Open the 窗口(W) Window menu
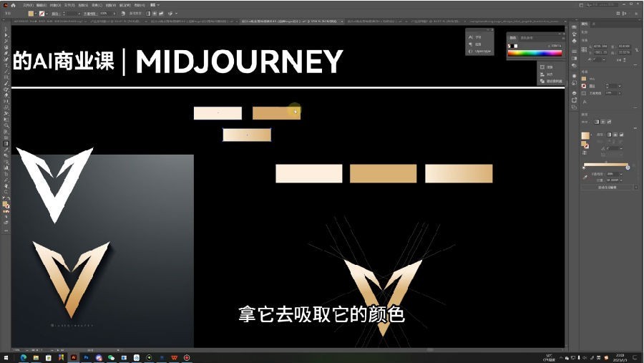This screenshot has width=644, height=363. tap(125, 5)
